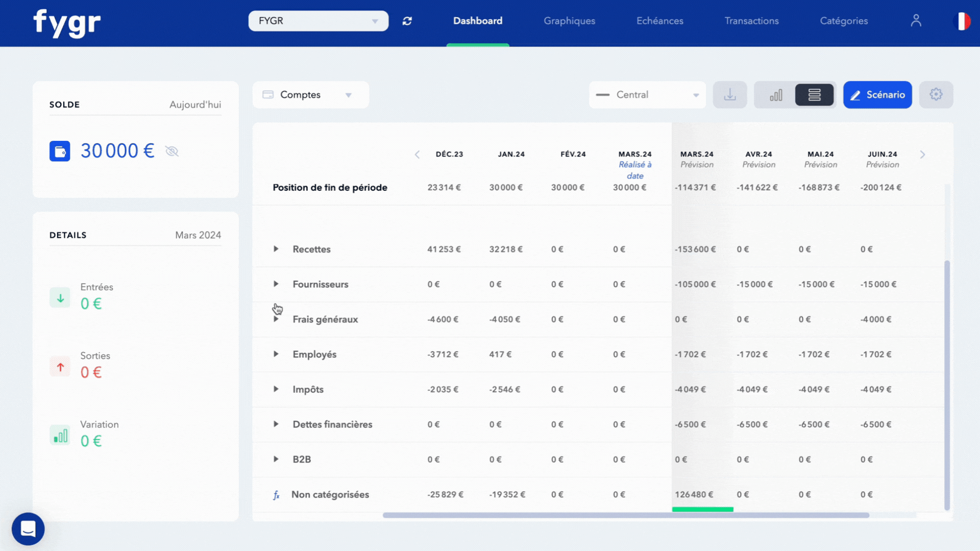The height and width of the screenshot is (551, 980).
Task: Switch to the Graphiques tab
Action: click(569, 21)
